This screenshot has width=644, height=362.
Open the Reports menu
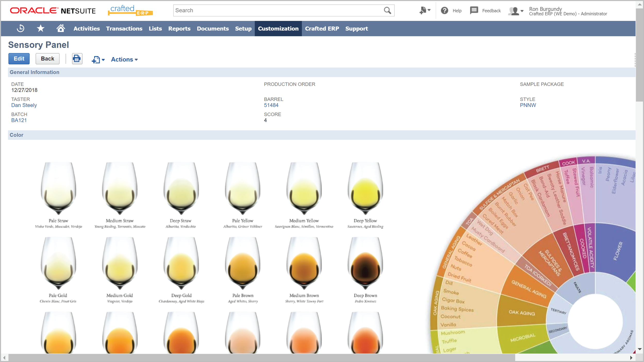click(179, 29)
